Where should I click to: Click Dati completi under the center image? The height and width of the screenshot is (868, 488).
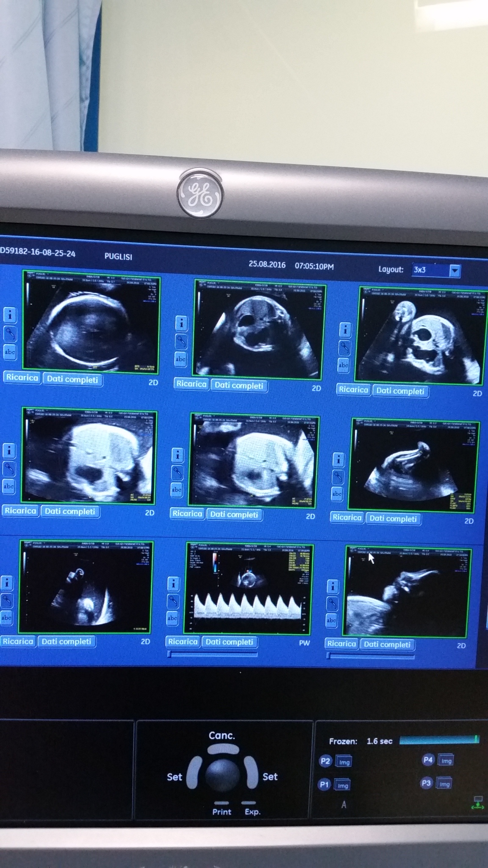click(234, 515)
